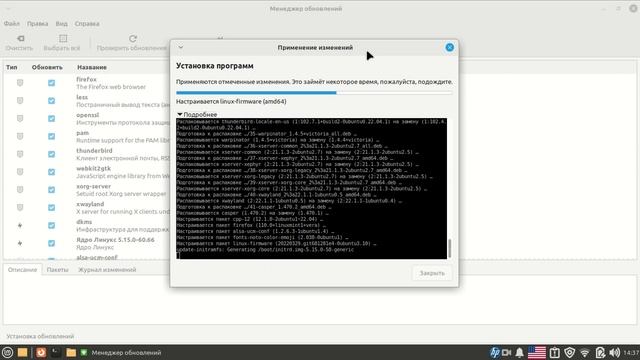The height and width of the screenshot is (360, 640).
Task: Click the Refresh updates toolbar icon
Action: pyautogui.click(x=133, y=38)
